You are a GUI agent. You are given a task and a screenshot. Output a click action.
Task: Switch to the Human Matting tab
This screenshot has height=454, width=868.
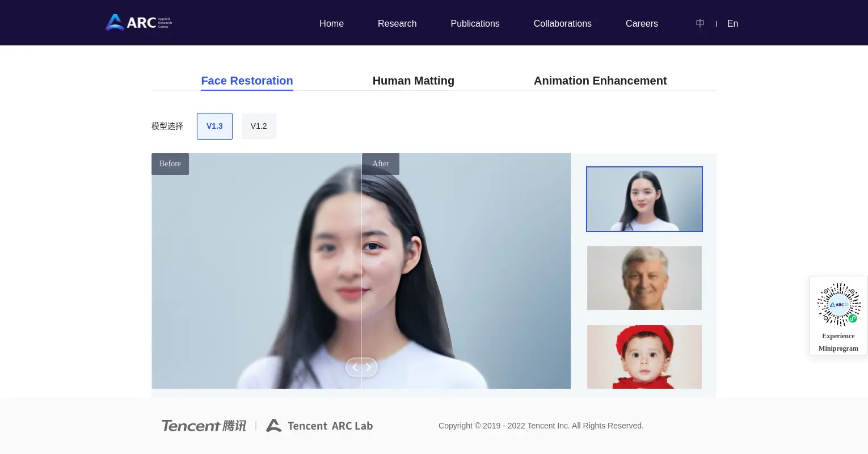(413, 81)
